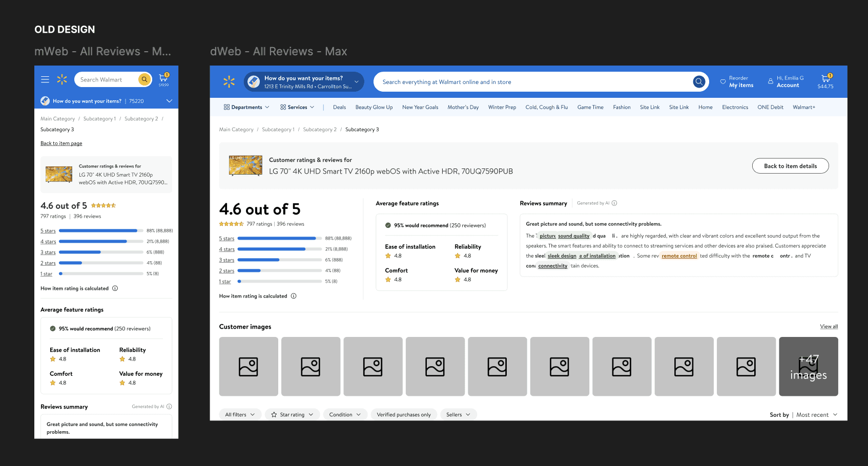
Task: Open the first customer image placeholder
Action: [x=249, y=367]
